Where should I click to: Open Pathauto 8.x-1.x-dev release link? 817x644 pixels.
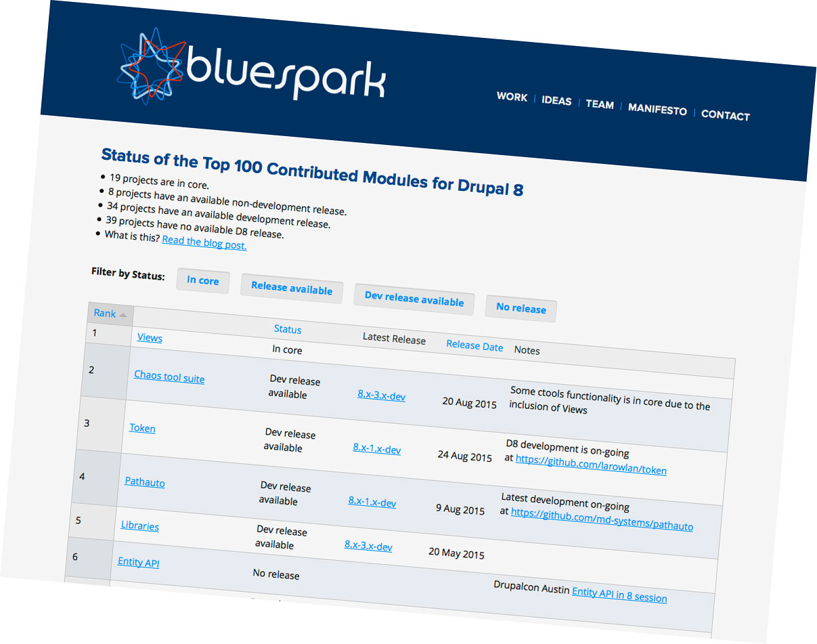[372, 502]
